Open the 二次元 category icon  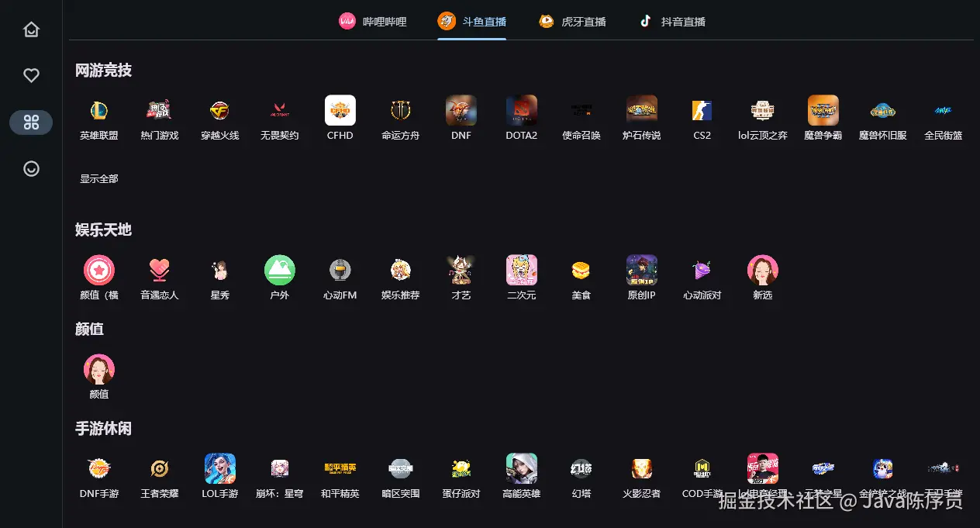[x=522, y=270]
